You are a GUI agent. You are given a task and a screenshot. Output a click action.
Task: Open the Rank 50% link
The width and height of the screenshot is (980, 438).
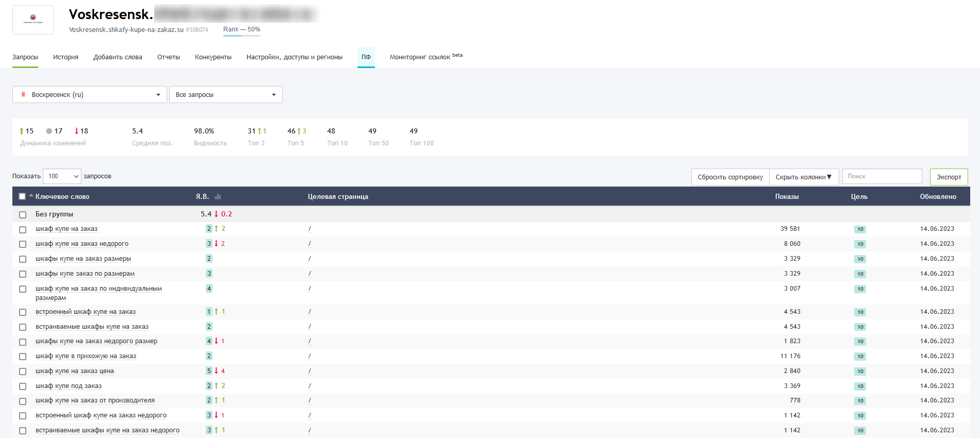pyautogui.click(x=241, y=30)
